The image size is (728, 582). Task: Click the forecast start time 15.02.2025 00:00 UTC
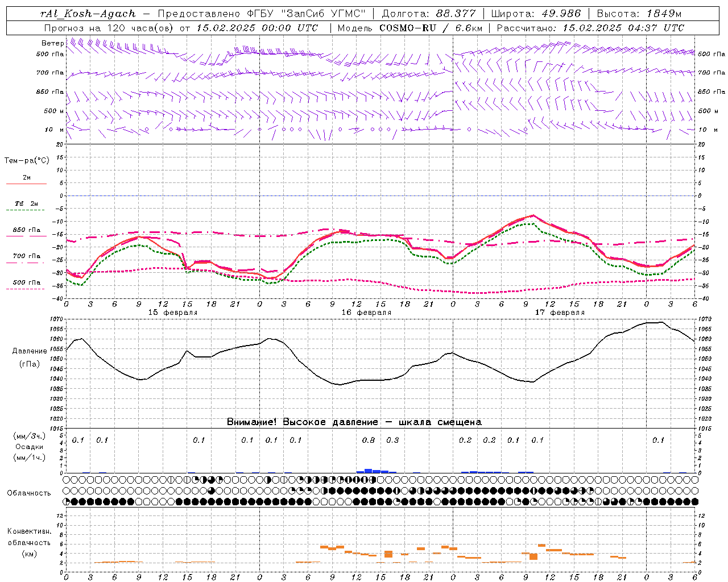(x=258, y=27)
